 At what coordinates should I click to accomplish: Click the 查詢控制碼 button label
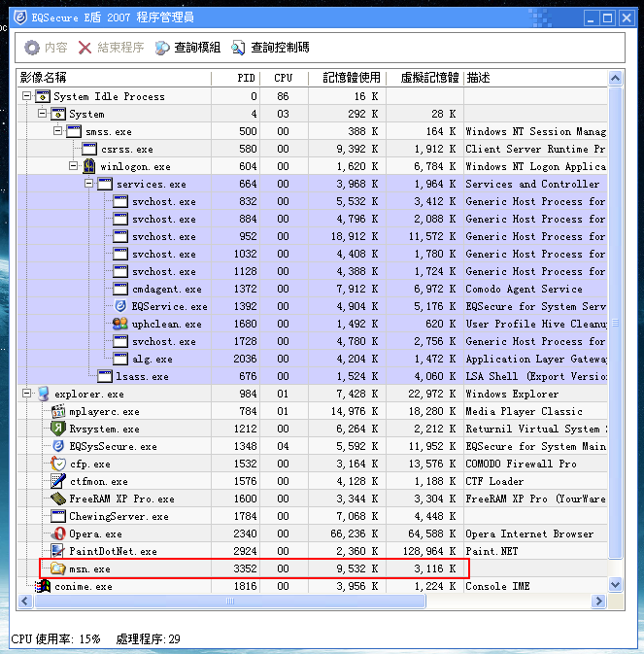click(280, 48)
